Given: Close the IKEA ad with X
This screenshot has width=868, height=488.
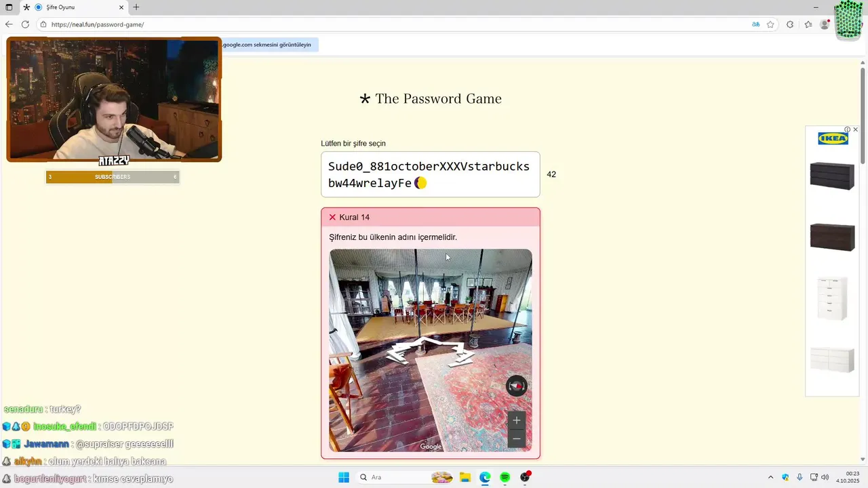Looking at the screenshot, I should click(855, 129).
